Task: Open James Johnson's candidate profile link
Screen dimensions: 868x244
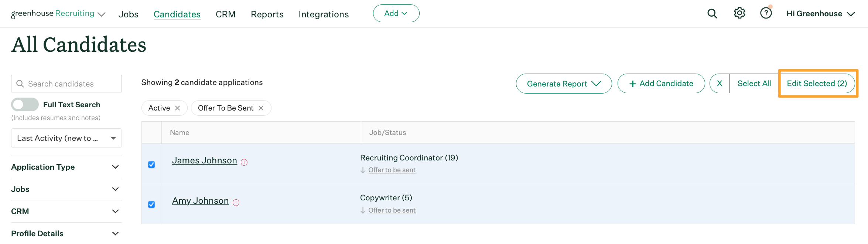Action: coord(204,160)
